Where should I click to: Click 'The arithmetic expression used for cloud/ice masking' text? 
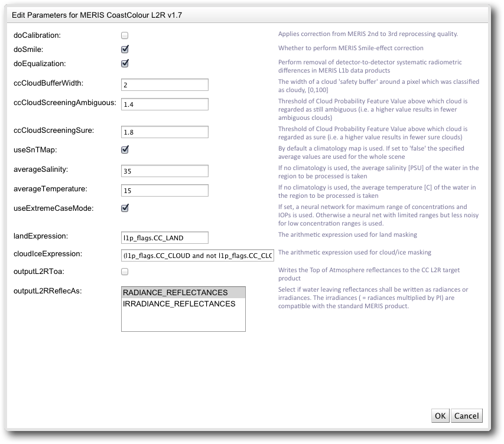(x=355, y=253)
